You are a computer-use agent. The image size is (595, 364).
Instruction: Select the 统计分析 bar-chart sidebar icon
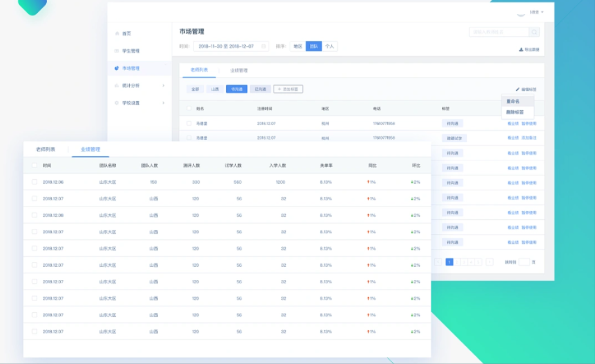click(117, 86)
